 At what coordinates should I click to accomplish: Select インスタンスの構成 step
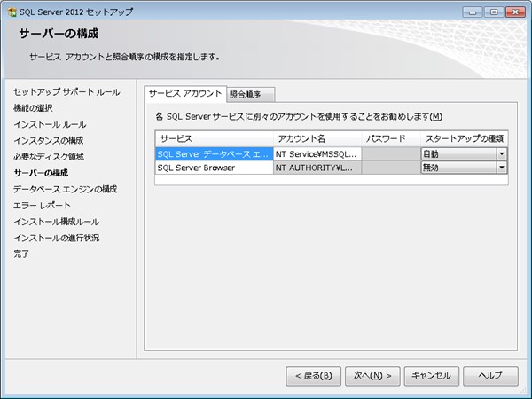click(49, 140)
